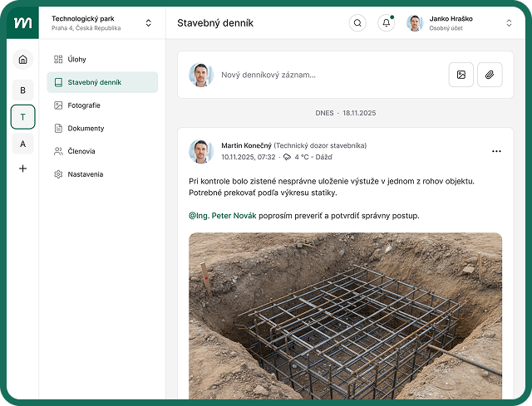Image resolution: width=532 pixels, height=406 pixels.
Task: Switch to workspace A
Action: point(22,144)
